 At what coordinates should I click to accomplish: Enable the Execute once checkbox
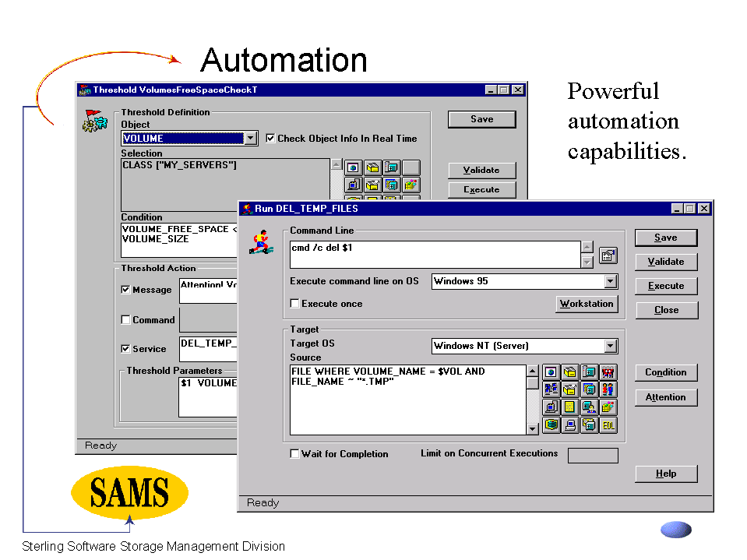pyautogui.click(x=295, y=304)
